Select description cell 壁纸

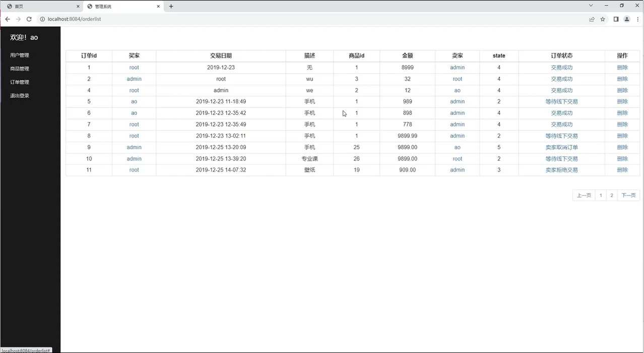tap(309, 170)
